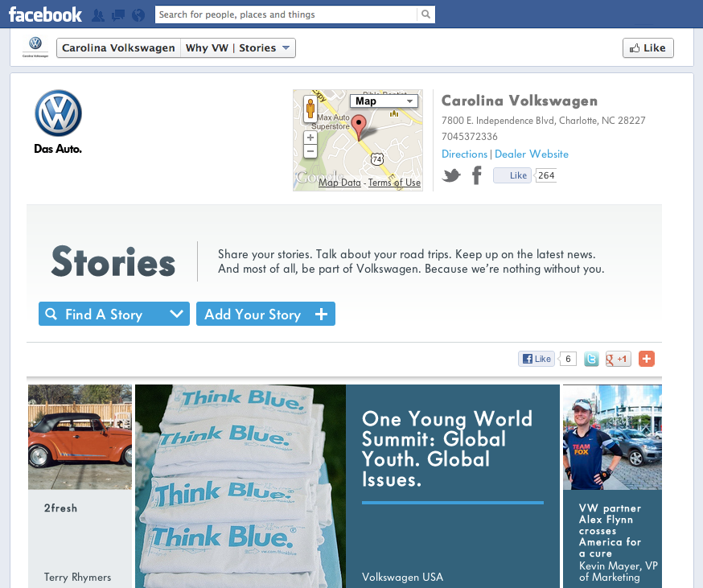Image resolution: width=703 pixels, height=588 pixels.
Task: Open the Carolina Volkswagen page button
Action: tap(118, 48)
